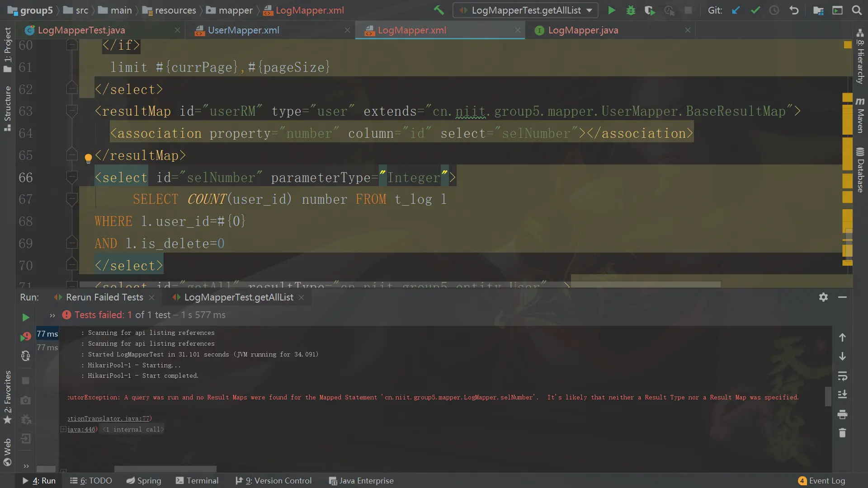Expand the '1 internal call' stack trace fold

[x=133, y=429]
